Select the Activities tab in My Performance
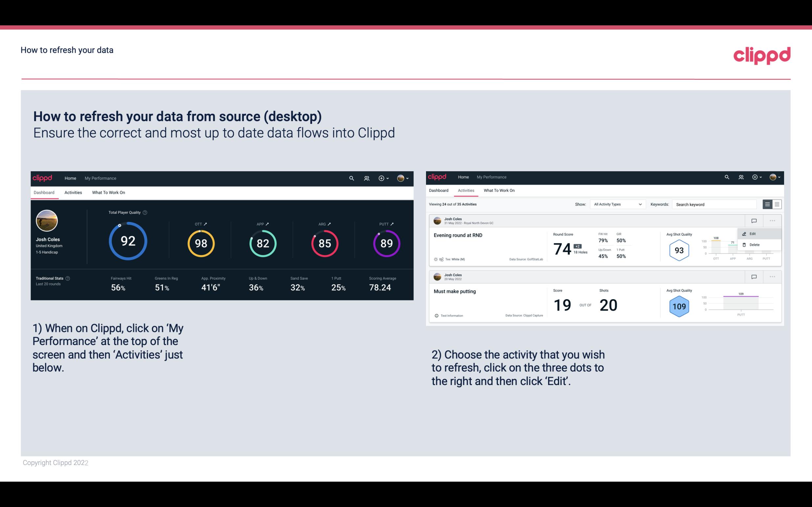The image size is (812, 507). (x=73, y=192)
